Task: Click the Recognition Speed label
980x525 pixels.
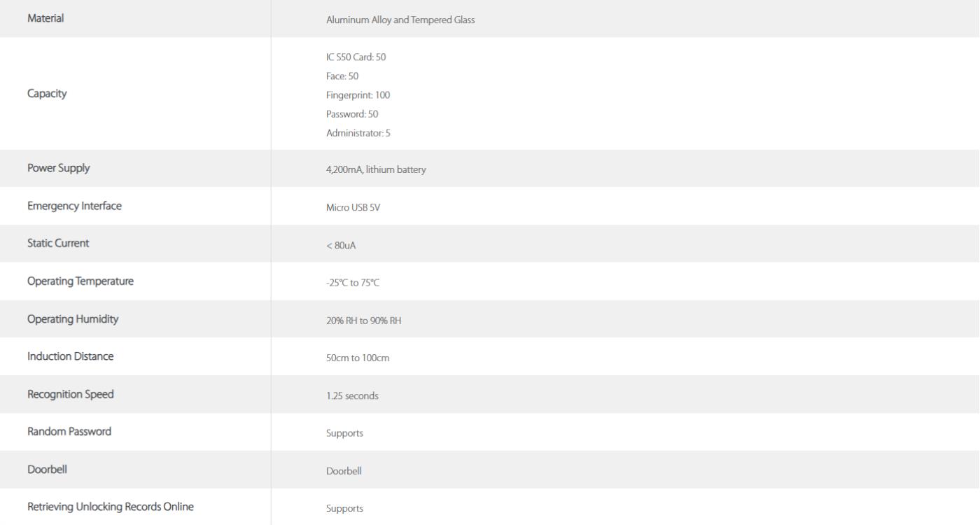Action: [x=71, y=394]
